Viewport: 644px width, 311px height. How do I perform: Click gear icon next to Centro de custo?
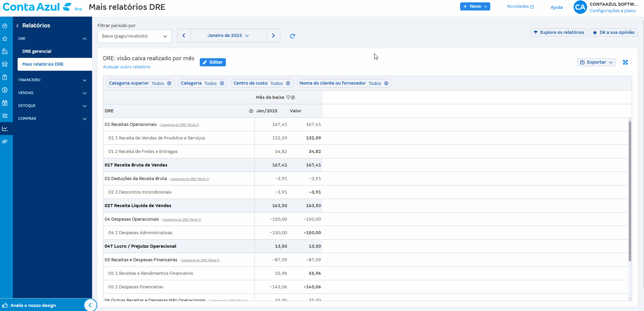tap(288, 83)
